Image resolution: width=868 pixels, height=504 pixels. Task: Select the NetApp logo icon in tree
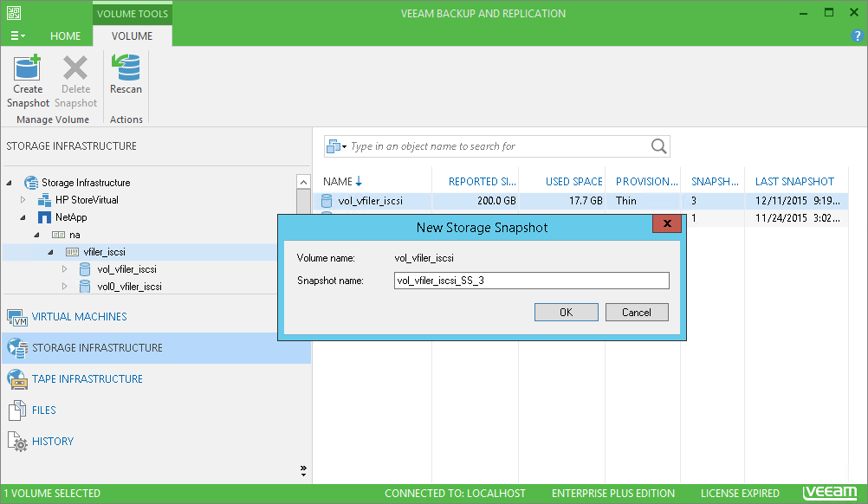pos(44,217)
